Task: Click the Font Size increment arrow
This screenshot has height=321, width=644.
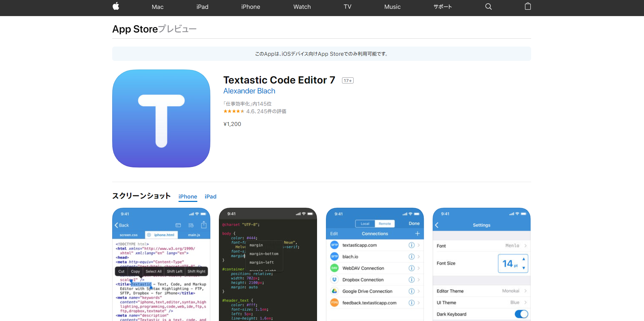Action: 524,259
